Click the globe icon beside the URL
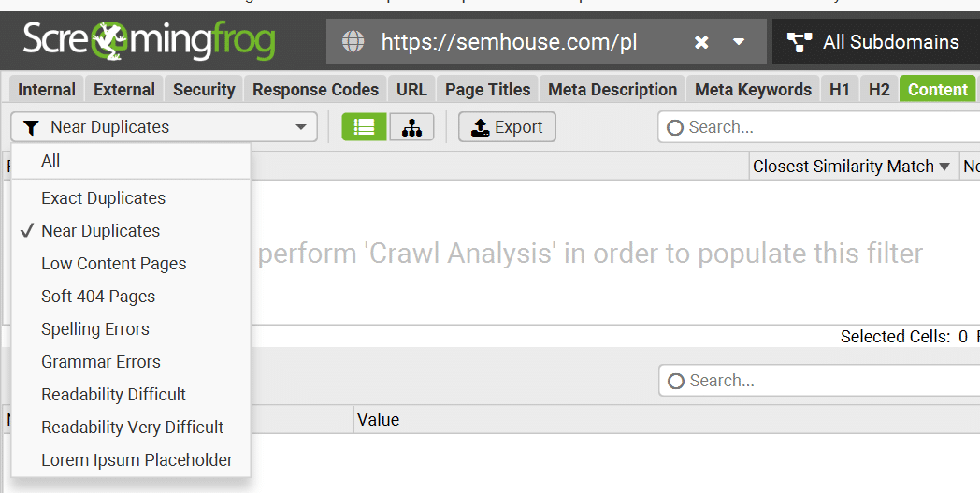The width and height of the screenshot is (980, 493). point(353,42)
